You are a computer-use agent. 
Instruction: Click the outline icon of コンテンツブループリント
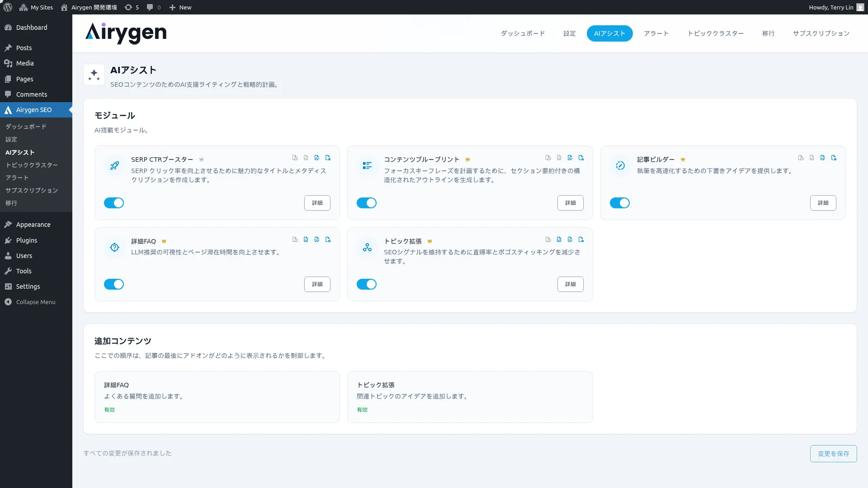[367, 166]
